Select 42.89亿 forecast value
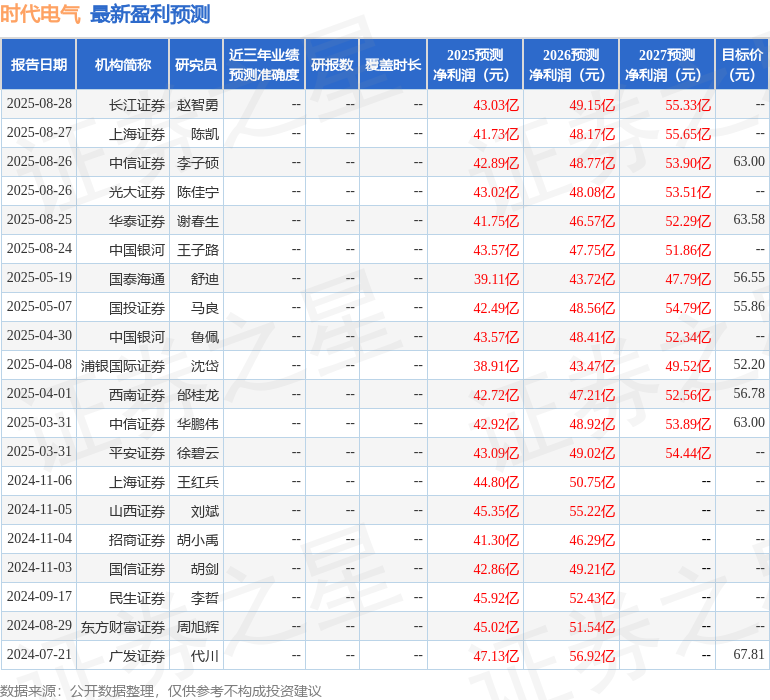770x700 pixels. pos(496,163)
